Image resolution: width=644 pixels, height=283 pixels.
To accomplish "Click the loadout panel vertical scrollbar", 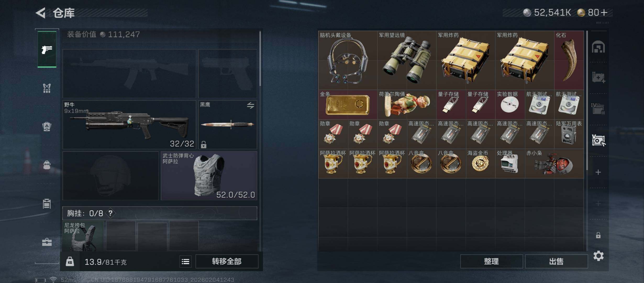I will tap(260, 59).
